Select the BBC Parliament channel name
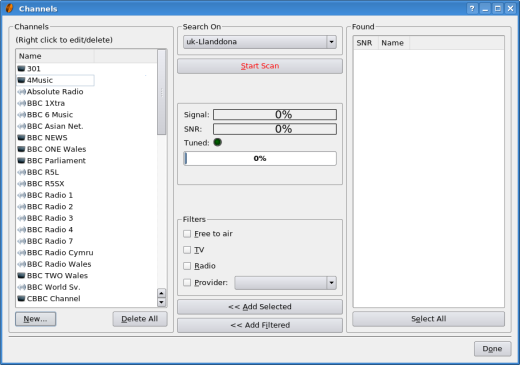This screenshot has width=520, height=365. point(56,161)
